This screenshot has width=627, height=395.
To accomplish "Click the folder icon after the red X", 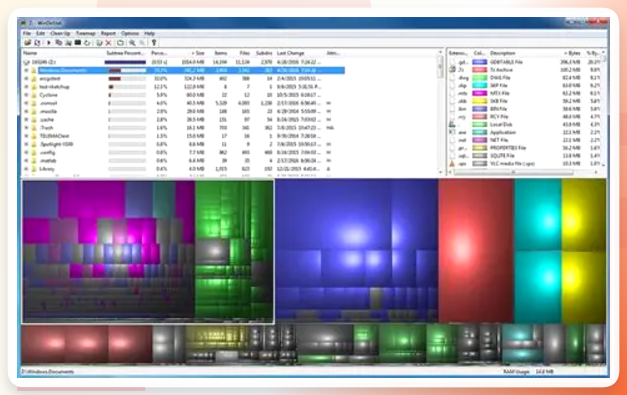I will coord(120,43).
